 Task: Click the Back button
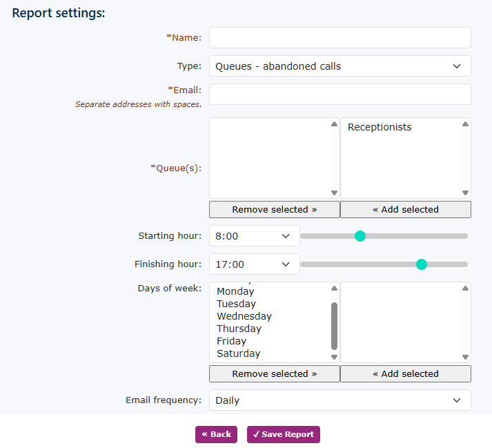click(x=216, y=434)
